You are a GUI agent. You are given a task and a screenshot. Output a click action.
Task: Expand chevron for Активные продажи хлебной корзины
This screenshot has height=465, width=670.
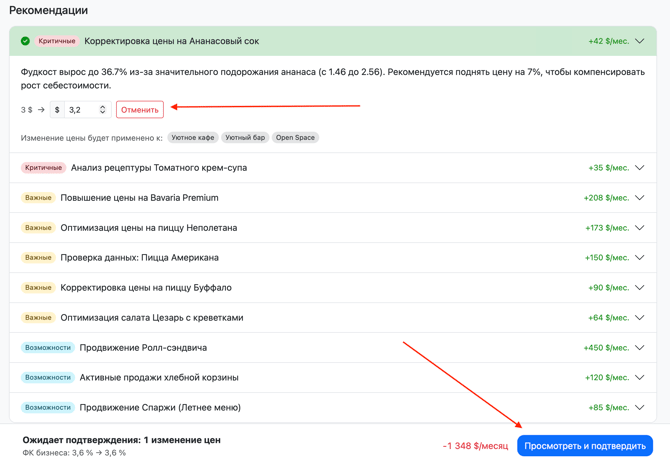[x=640, y=378]
